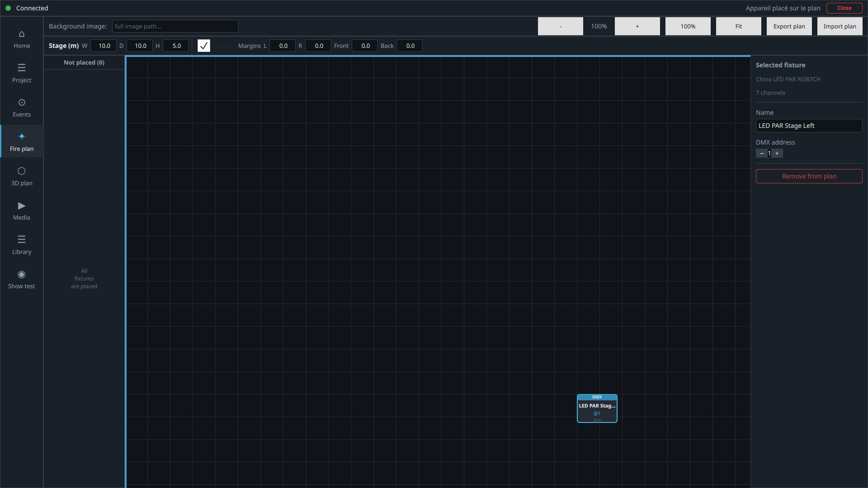The width and height of the screenshot is (868, 488).
Task: Edit the fixture Name field
Action: tap(809, 126)
